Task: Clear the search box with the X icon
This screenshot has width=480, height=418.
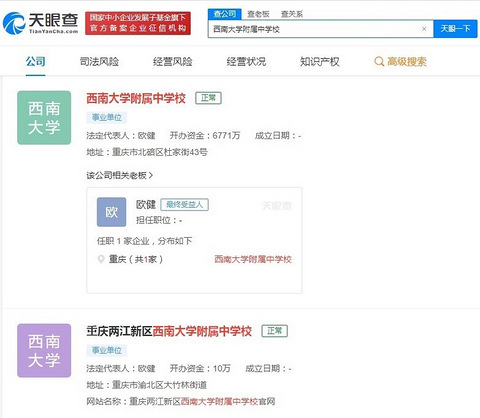Action: point(424,29)
